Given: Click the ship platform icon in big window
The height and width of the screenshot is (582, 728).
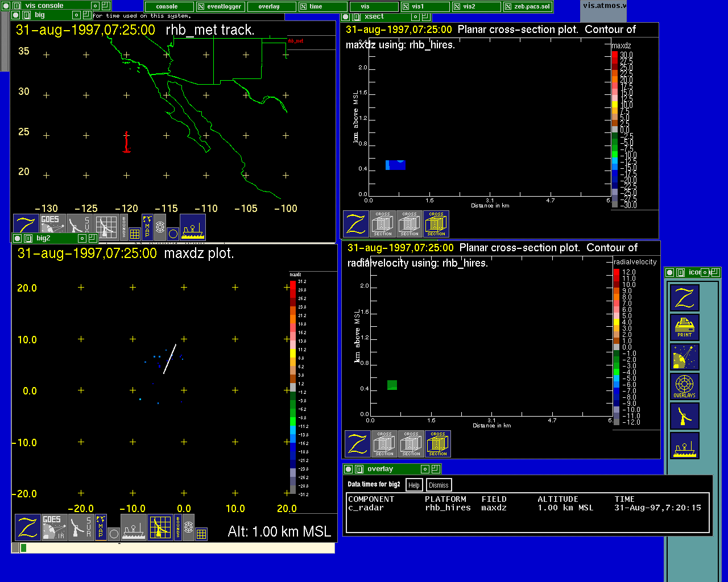Looking at the screenshot, I should pyautogui.click(x=193, y=227).
